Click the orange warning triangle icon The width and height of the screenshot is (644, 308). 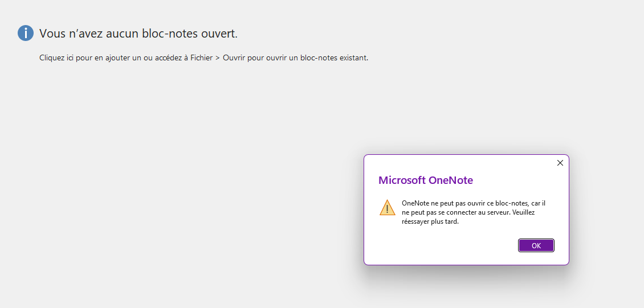pyautogui.click(x=388, y=208)
